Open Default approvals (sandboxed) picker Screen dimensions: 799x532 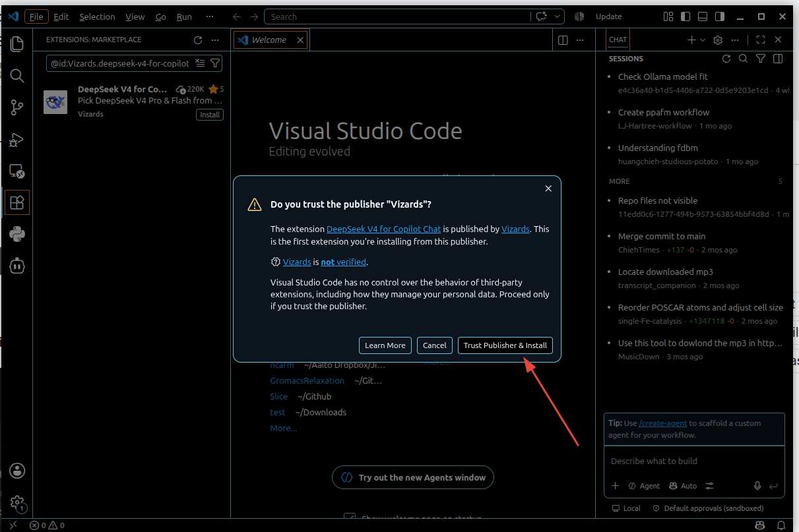708,508
